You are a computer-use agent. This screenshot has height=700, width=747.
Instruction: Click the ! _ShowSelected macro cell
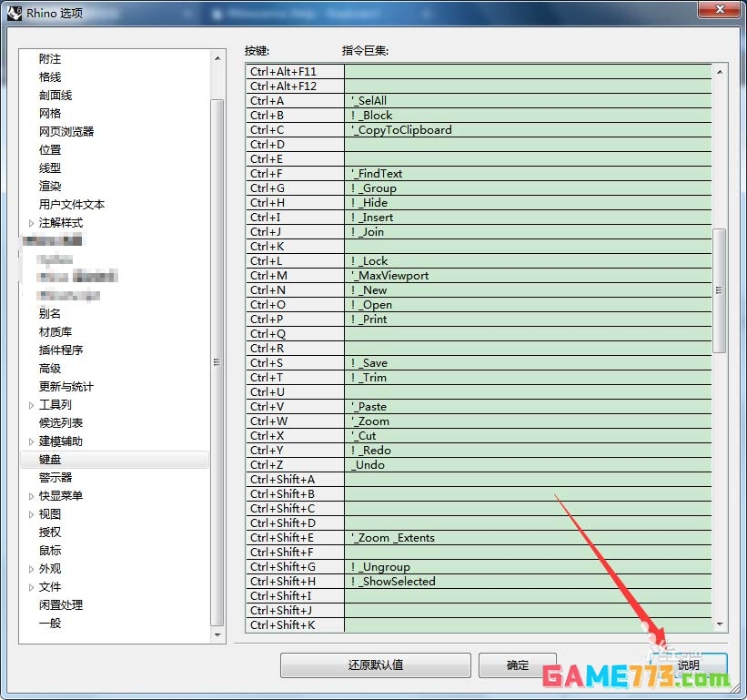pos(528,582)
